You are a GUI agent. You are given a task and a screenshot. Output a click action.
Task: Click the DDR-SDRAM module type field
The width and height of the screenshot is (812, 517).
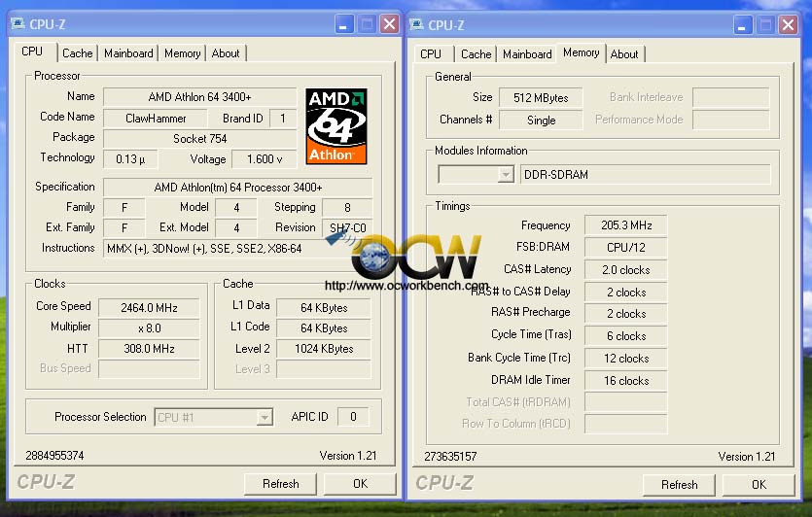pos(646,175)
